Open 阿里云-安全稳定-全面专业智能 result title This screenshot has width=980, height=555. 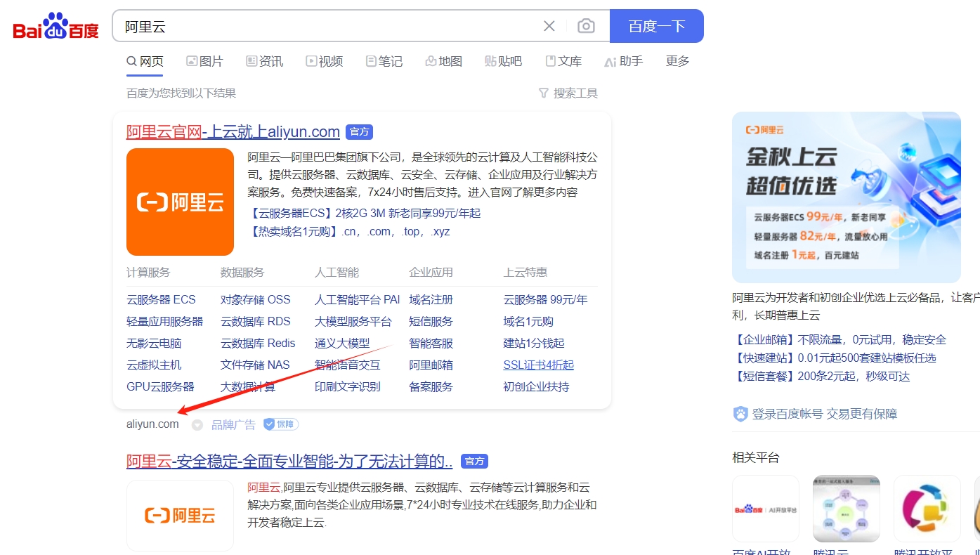pyautogui.click(x=289, y=462)
